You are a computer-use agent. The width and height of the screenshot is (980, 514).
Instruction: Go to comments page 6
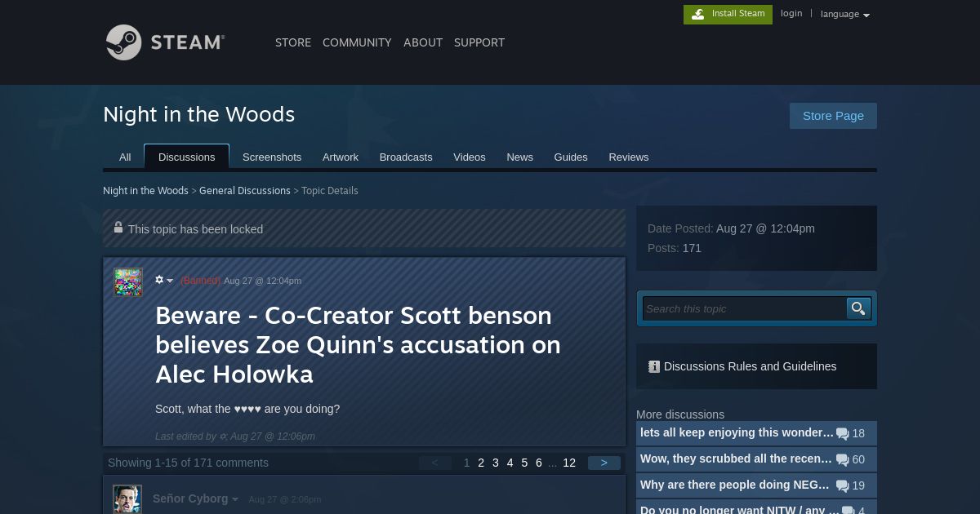pyautogui.click(x=539, y=463)
